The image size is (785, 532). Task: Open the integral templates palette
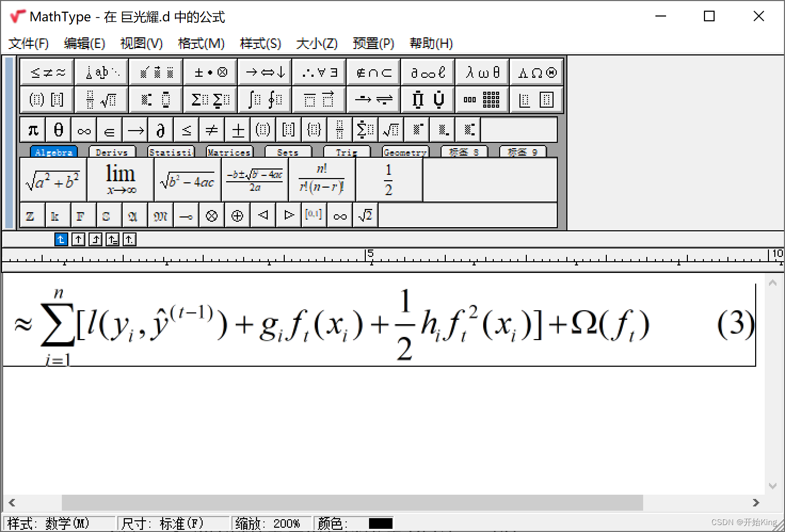click(x=264, y=99)
